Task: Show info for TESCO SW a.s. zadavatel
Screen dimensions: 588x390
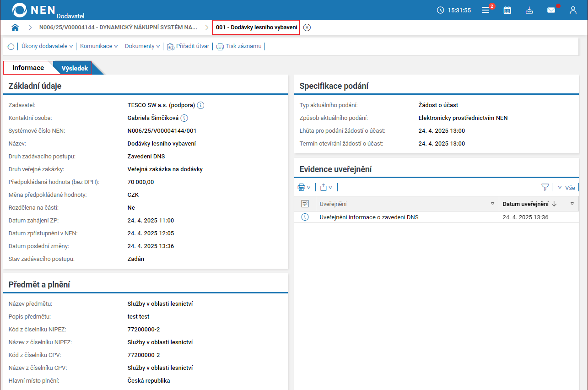Action: click(x=200, y=105)
